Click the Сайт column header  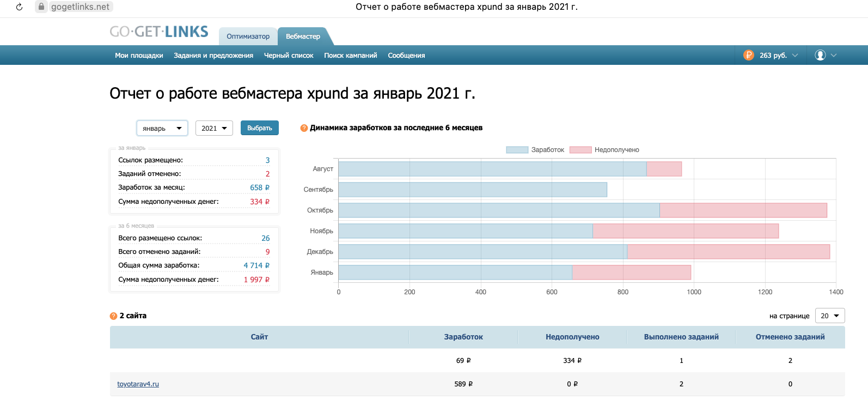coord(259,337)
